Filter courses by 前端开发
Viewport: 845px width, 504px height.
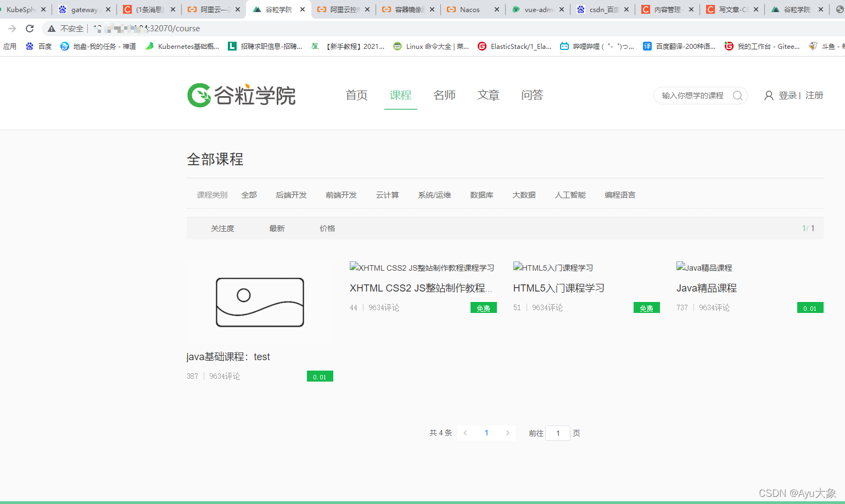tap(341, 195)
